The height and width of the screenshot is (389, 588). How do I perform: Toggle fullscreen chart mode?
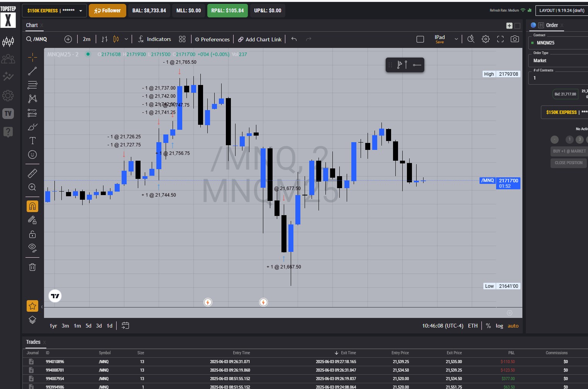500,39
